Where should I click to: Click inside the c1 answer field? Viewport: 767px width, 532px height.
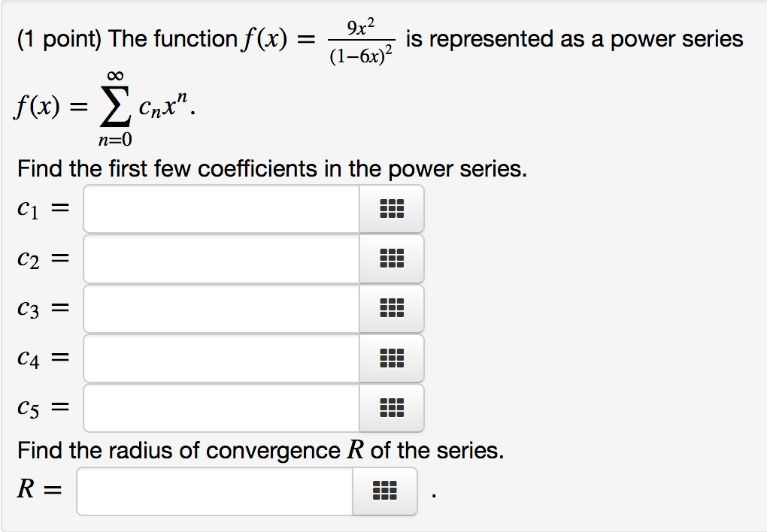(222, 208)
